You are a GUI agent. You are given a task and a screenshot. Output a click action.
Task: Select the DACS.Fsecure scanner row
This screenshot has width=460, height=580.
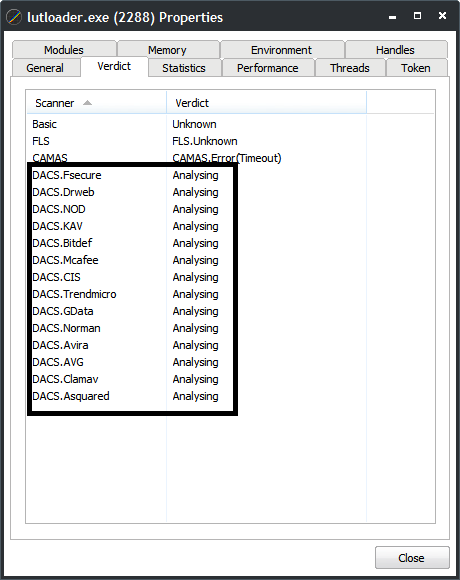230,175
